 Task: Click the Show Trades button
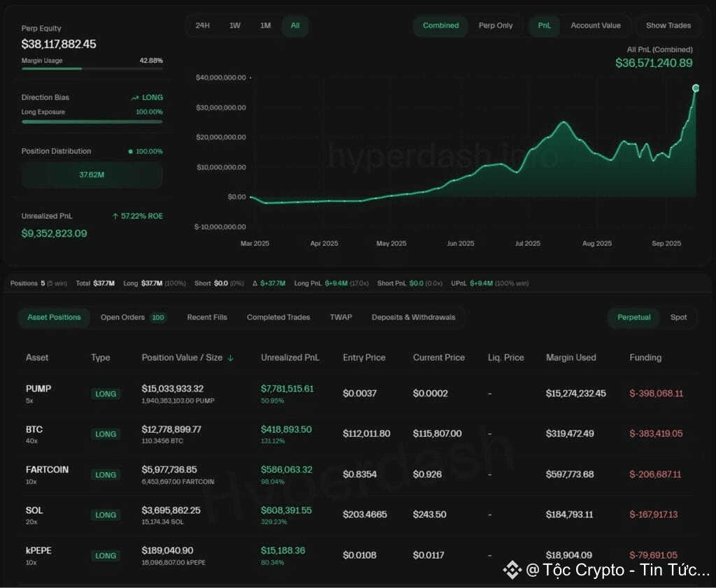click(668, 26)
